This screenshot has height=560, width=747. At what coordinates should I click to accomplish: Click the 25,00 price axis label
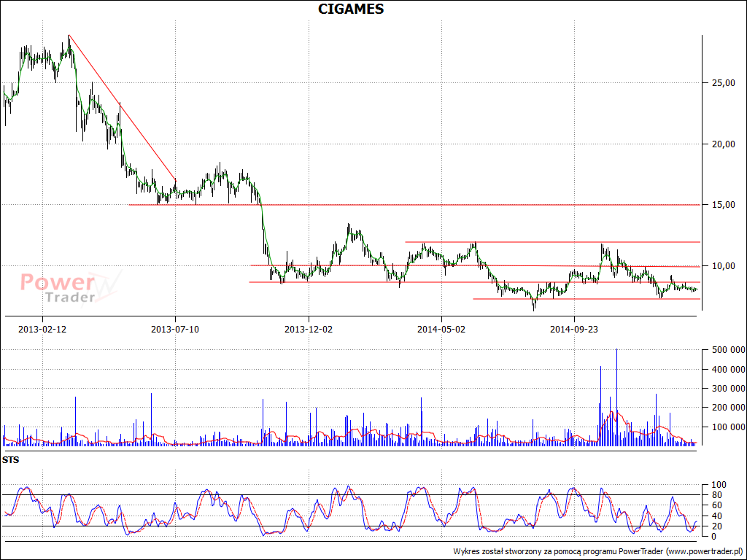[724, 83]
